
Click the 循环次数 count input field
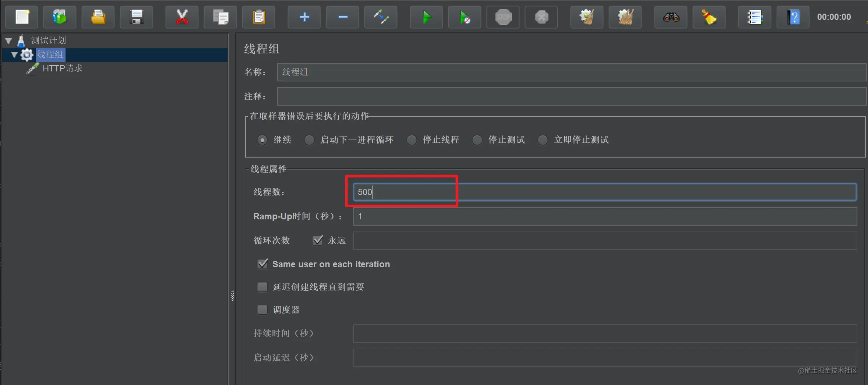pos(605,241)
